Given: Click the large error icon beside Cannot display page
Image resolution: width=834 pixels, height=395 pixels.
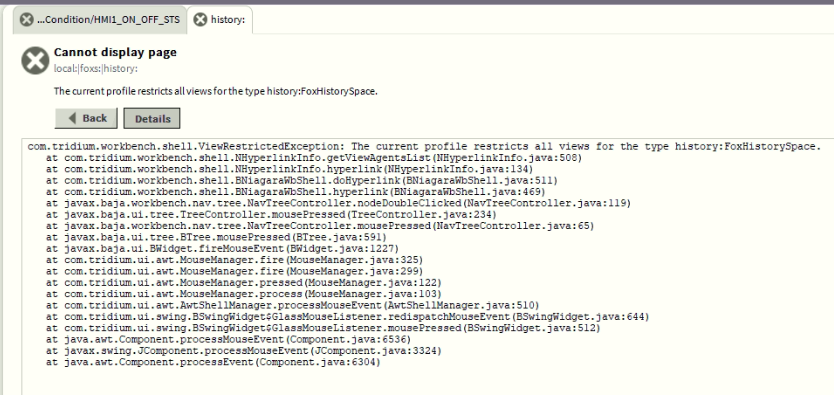Looking at the screenshot, I should tap(35, 60).
